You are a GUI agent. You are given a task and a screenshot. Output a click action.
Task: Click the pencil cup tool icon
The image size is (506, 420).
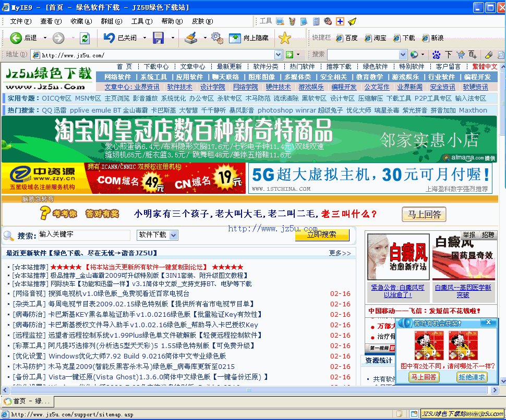(x=292, y=21)
